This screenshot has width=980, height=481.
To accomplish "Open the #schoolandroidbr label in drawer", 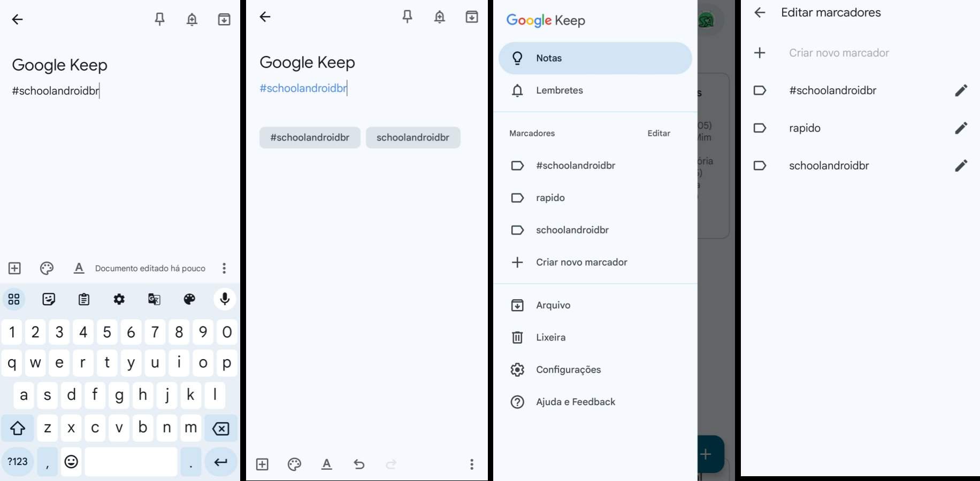I will coord(595,166).
